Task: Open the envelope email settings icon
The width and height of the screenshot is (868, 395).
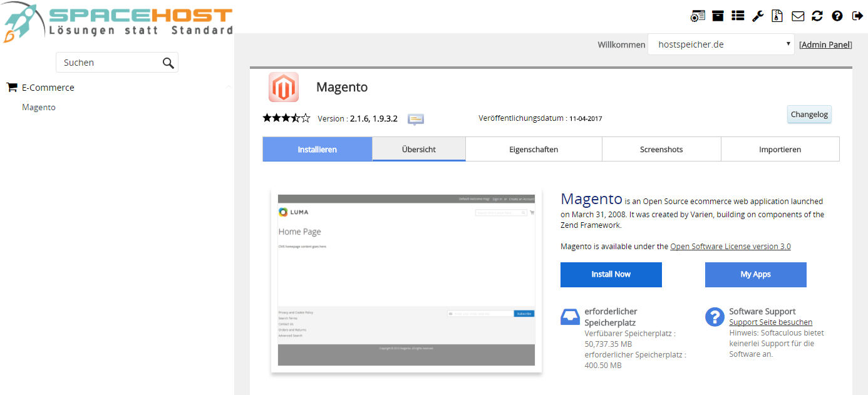Action: (x=798, y=16)
